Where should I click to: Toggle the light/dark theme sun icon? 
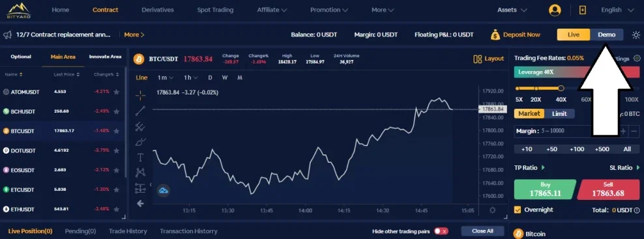click(636, 35)
